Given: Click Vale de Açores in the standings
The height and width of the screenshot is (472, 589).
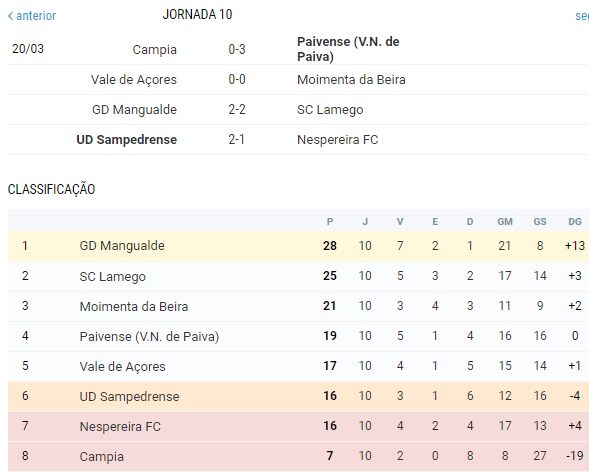Looking at the screenshot, I should [x=122, y=366].
